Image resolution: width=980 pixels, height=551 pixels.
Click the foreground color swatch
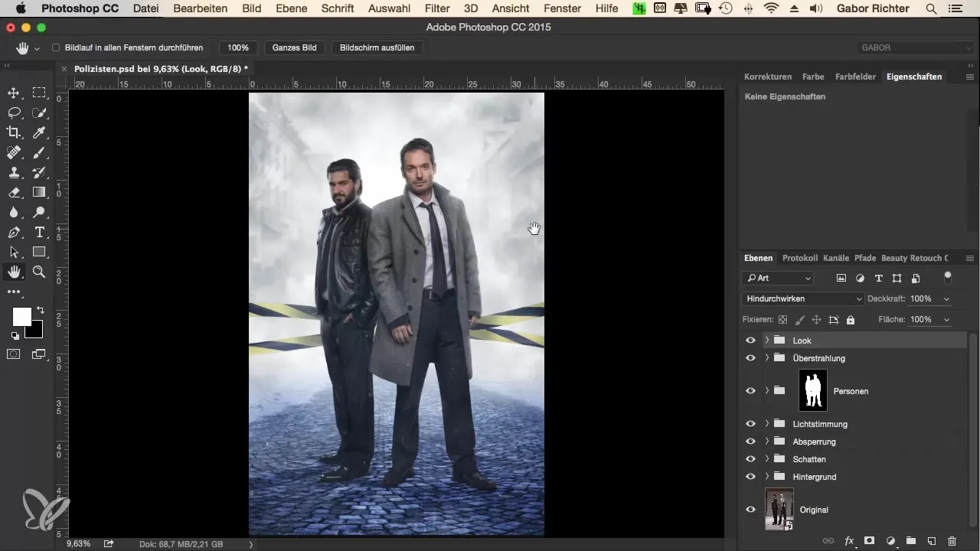click(22, 317)
